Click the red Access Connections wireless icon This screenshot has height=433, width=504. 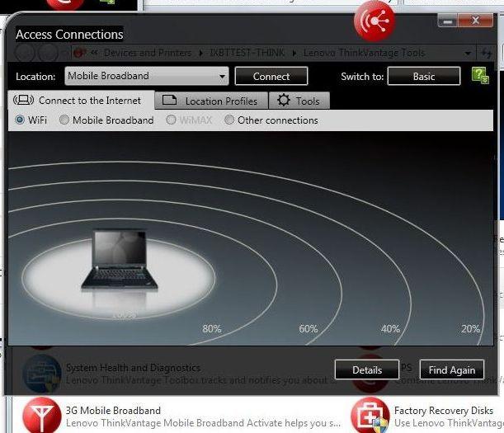click(x=374, y=21)
